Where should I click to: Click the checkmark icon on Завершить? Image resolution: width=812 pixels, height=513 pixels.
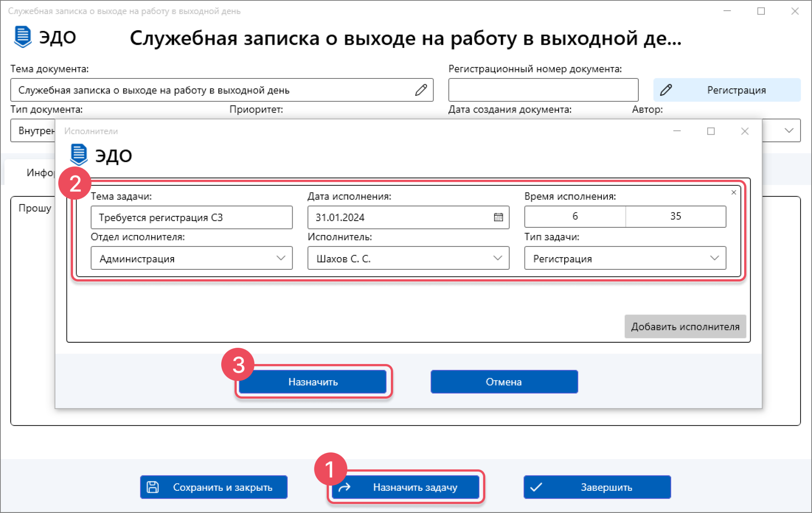(536, 487)
